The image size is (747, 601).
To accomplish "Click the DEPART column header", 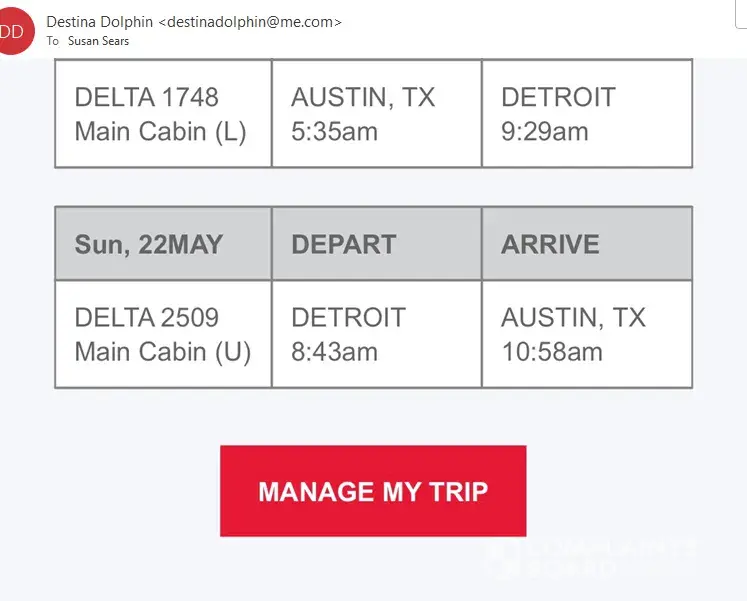I will pos(343,245).
